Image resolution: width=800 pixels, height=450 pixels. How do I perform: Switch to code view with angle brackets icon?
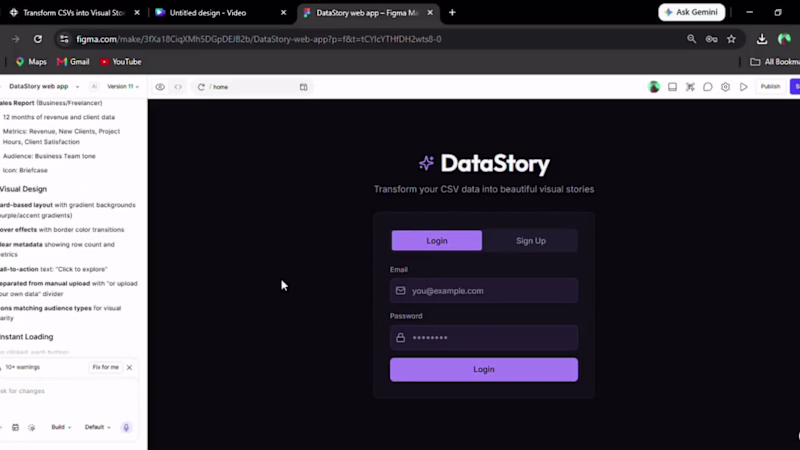[178, 87]
